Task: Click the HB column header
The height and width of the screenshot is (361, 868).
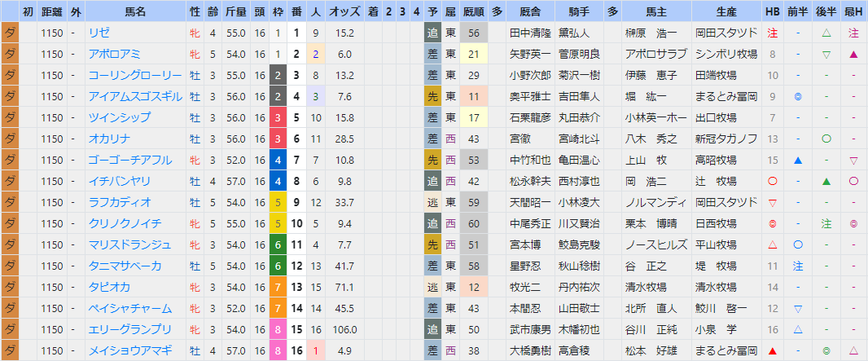Action: click(x=772, y=11)
